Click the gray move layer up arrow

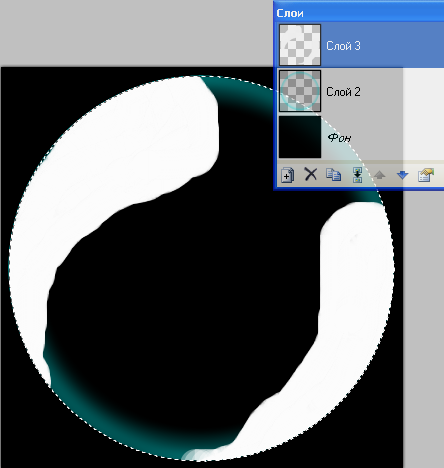(380, 175)
